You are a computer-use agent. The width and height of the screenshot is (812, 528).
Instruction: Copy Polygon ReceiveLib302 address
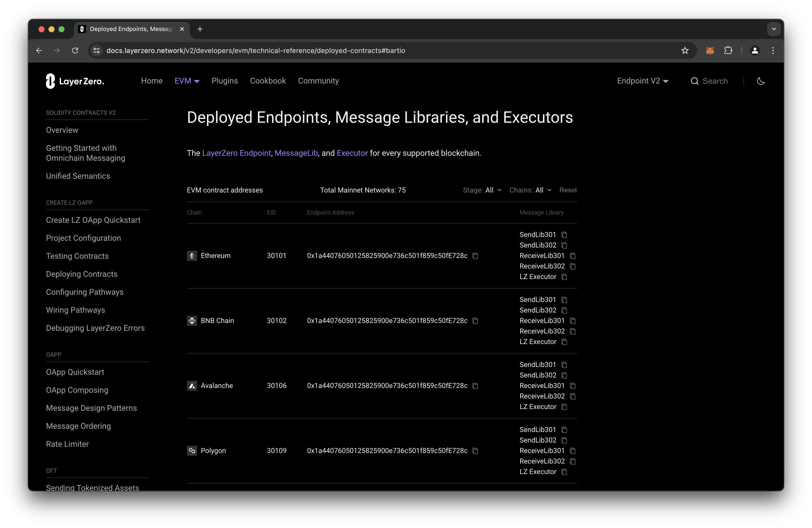573,461
